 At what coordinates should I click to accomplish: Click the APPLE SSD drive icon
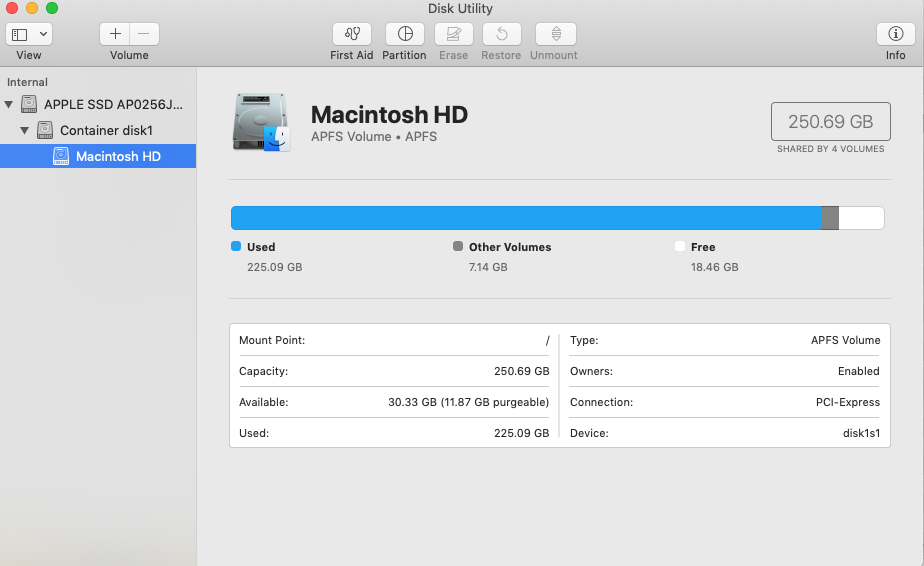(29, 104)
